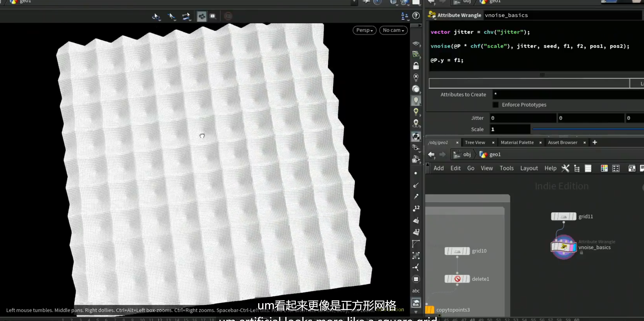Enable the Enforce Prototypes checkbox
The image size is (644, 321).
[x=495, y=105]
